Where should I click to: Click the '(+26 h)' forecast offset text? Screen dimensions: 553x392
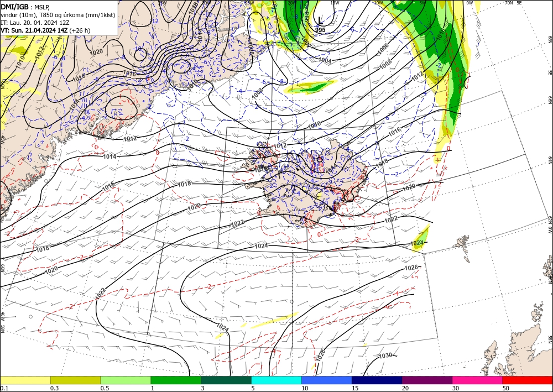80,30
